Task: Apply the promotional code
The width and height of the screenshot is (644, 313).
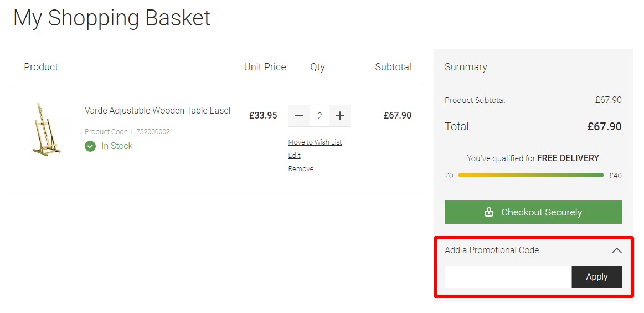Action: (597, 277)
